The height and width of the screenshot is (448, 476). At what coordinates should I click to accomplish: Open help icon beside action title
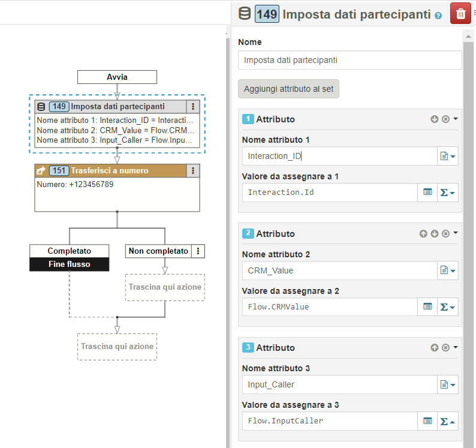438,16
